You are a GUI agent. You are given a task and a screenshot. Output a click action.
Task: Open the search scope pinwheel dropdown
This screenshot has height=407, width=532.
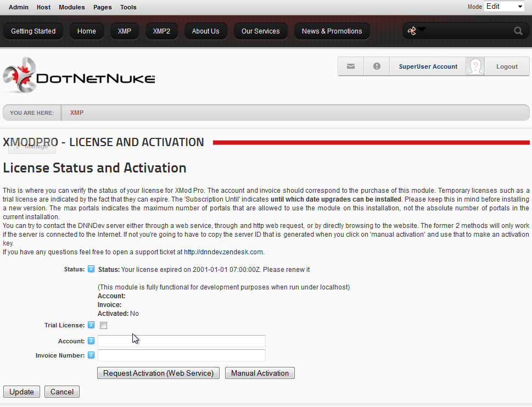(416, 31)
